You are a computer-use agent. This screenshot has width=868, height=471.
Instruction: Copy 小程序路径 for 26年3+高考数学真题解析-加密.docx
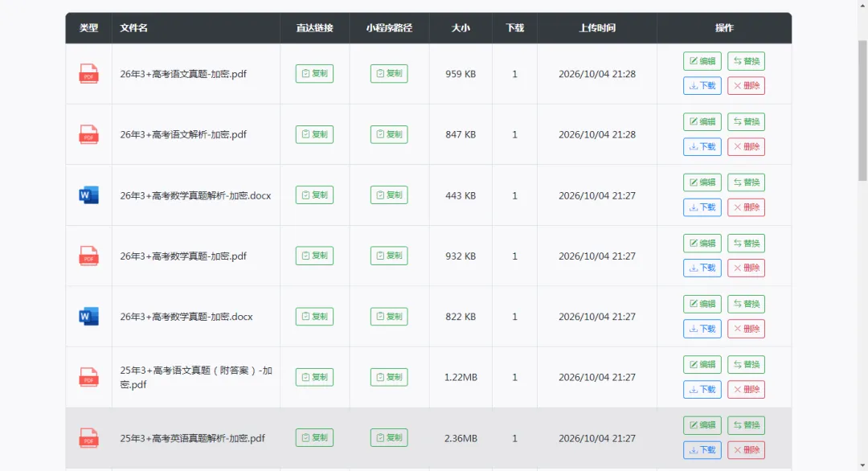tap(389, 195)
